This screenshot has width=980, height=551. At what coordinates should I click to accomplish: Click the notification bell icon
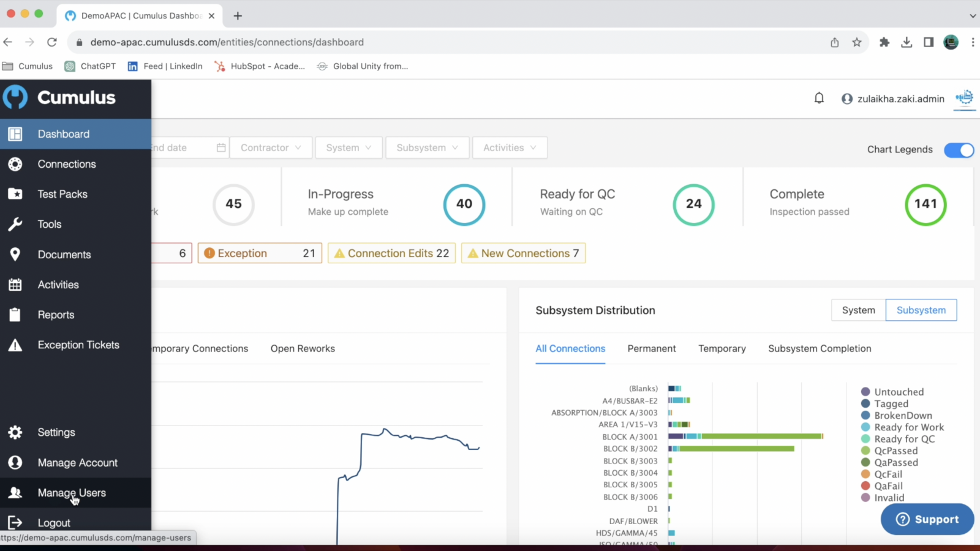(x=819, y=98)
